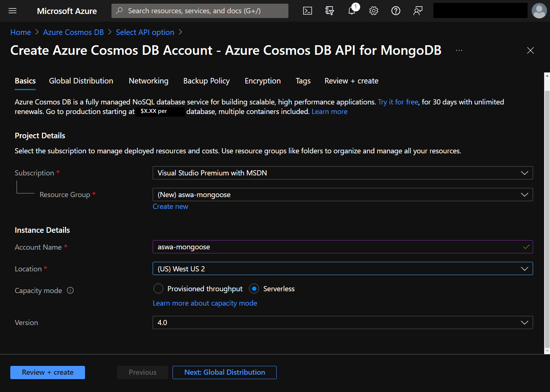Screen dimensions: 550x392
Task: Click the Instance Details heading
Action: click(x=42, y=230)
